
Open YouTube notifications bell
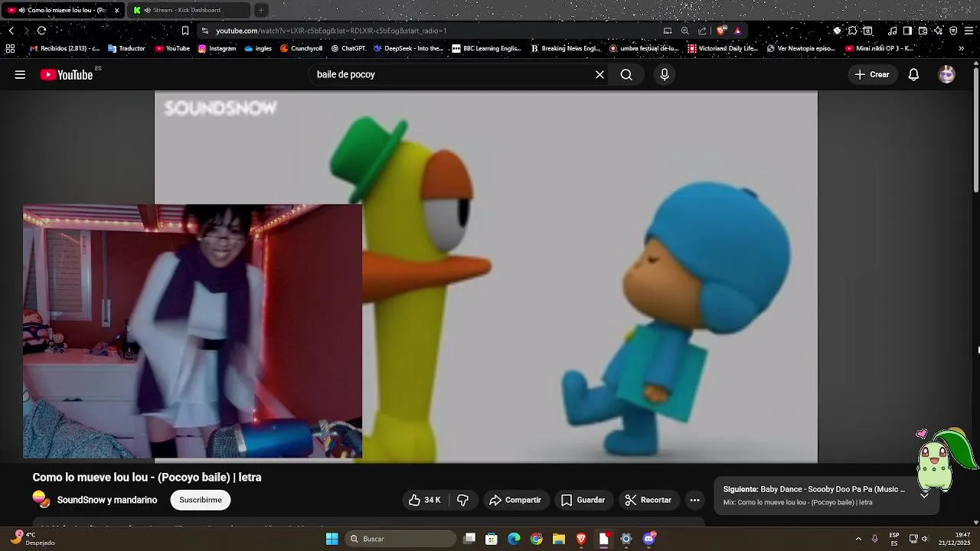tap(913, 74)
